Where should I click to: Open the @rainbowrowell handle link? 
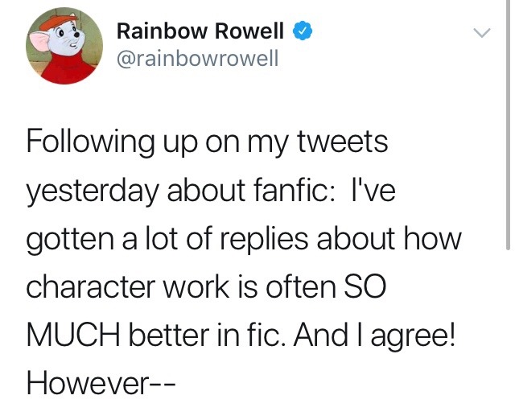click(x=197, y=59)
